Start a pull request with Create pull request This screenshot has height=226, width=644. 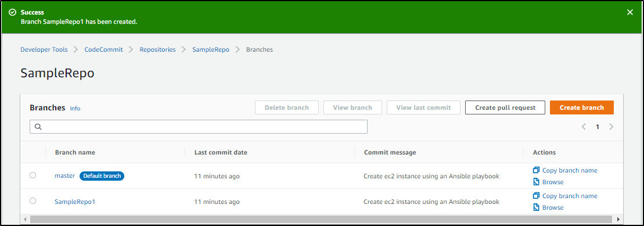[505, 107]
